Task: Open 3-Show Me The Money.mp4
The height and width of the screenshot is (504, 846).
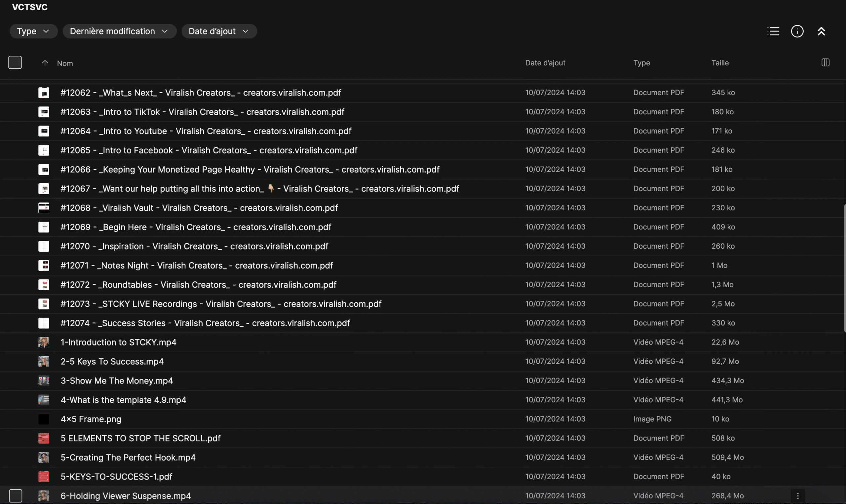Action: (117, 381)
